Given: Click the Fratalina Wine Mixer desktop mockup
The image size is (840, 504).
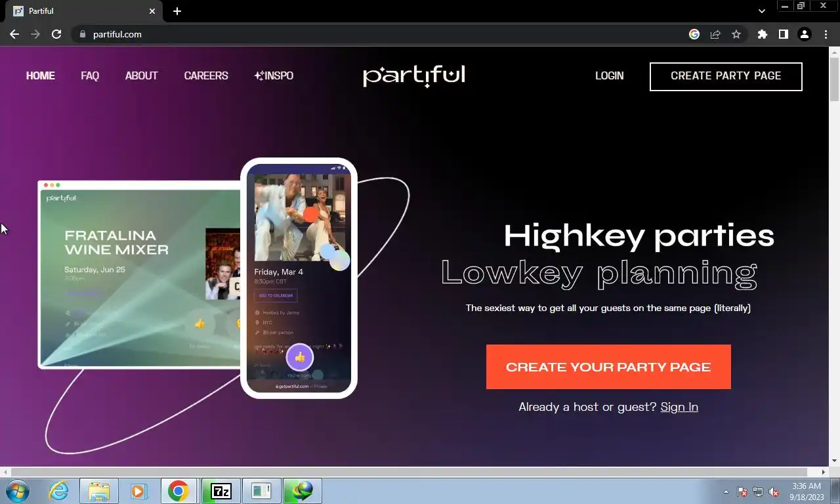Looking at the screenshot, I should [140, 274].
